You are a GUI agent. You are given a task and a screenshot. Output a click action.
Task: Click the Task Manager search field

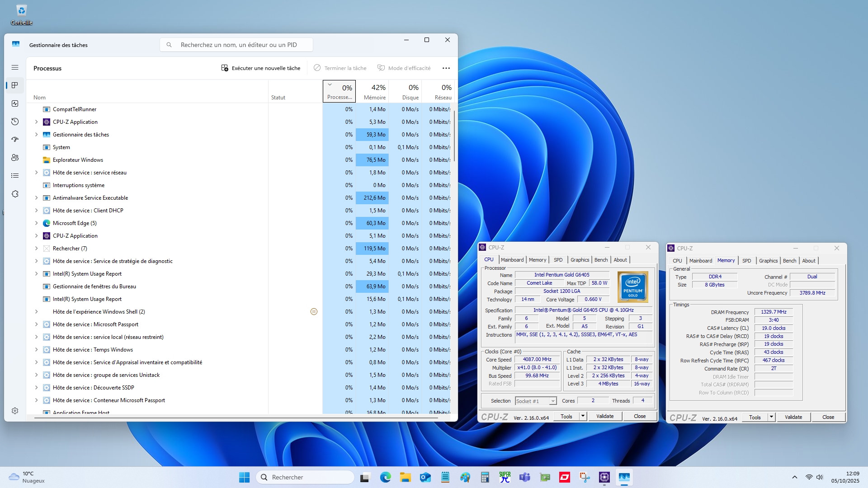[x=236, y=45]
